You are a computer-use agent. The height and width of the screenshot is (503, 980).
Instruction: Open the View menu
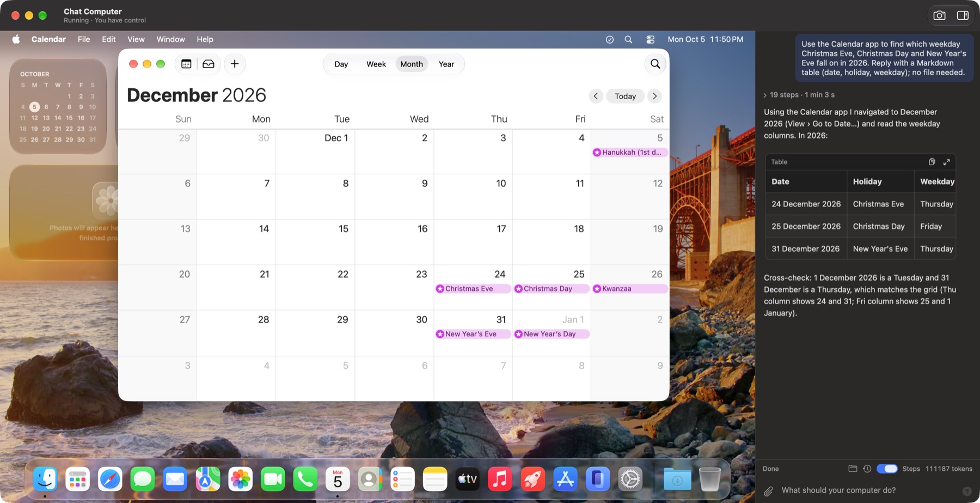coord(136,39)
